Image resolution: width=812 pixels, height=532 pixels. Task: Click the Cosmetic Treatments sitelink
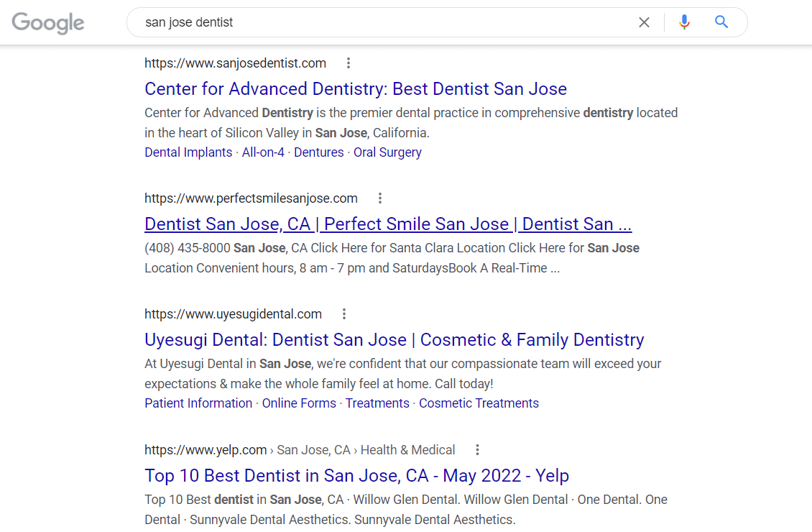(479, 403)
